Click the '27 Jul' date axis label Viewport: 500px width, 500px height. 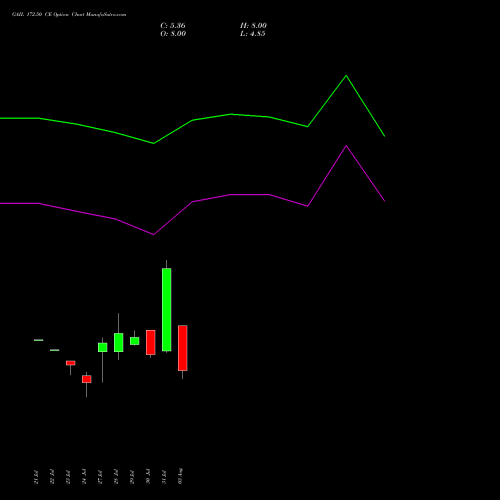click(100, 477)
